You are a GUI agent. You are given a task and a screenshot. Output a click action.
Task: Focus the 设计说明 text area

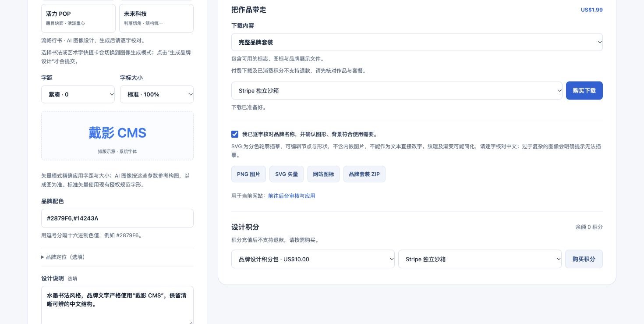point(117,305)
